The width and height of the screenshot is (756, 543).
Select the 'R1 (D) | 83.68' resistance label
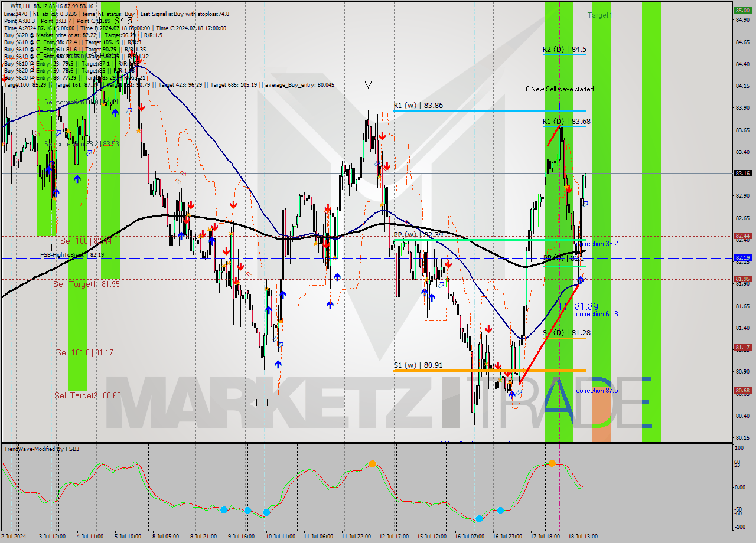pyautogui.click(x=566, y=122)
